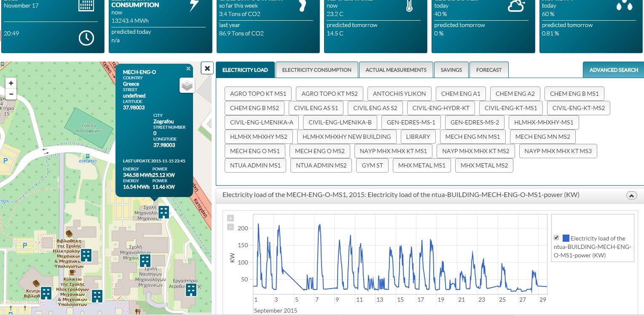Open the map layers switcher
Viewport: 644px width, 316px height.
click(x=187, y=85)
